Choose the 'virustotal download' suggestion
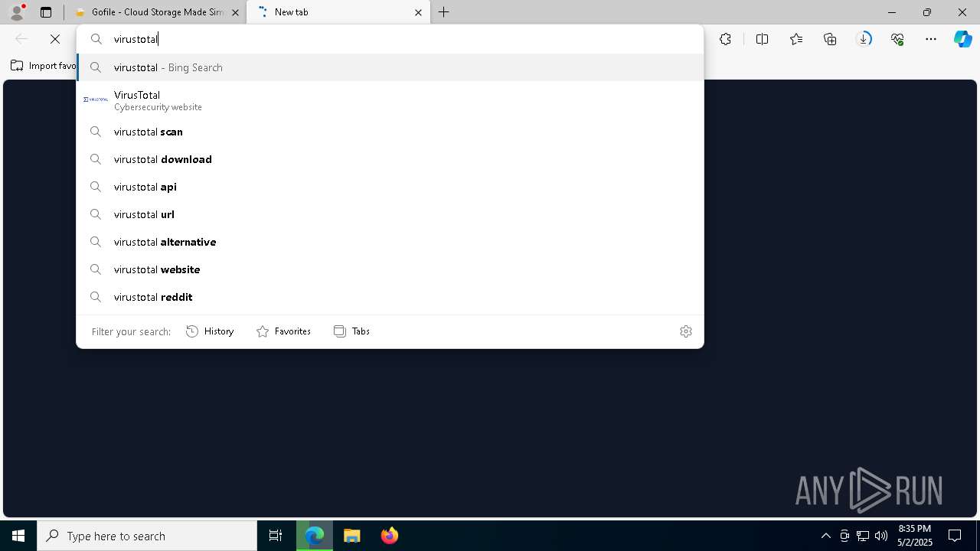Image resolution: width=980 pixels, height=551 pixels. (x=390, y=159)
